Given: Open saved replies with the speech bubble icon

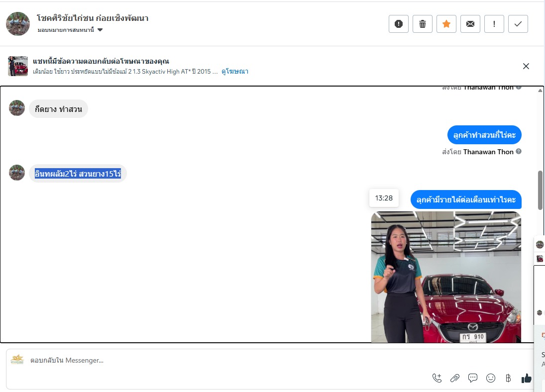Looking at the screenshot, I should [x=473, y=378].
